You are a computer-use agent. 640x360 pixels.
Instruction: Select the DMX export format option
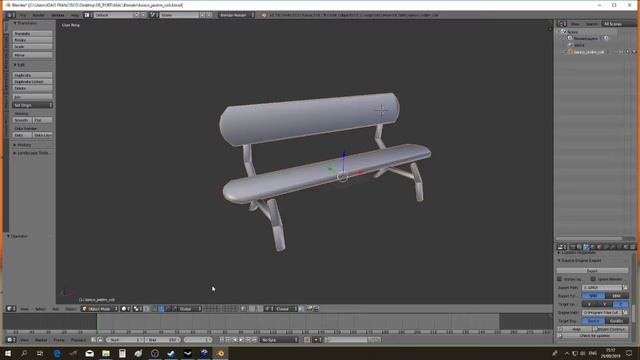[x=617, y=296]
